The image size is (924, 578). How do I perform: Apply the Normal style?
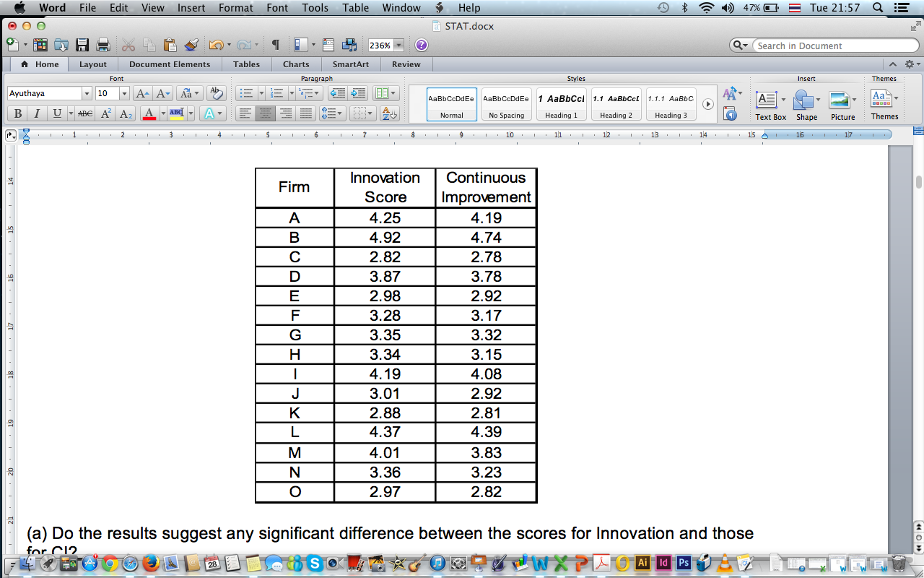click(x=452, y=104)
